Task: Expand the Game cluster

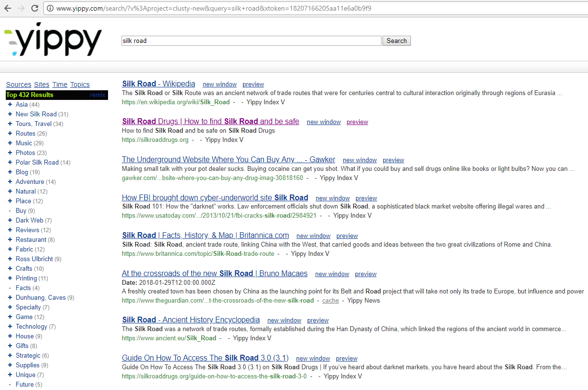Action: pyautogui.click(x=10, y=317)
